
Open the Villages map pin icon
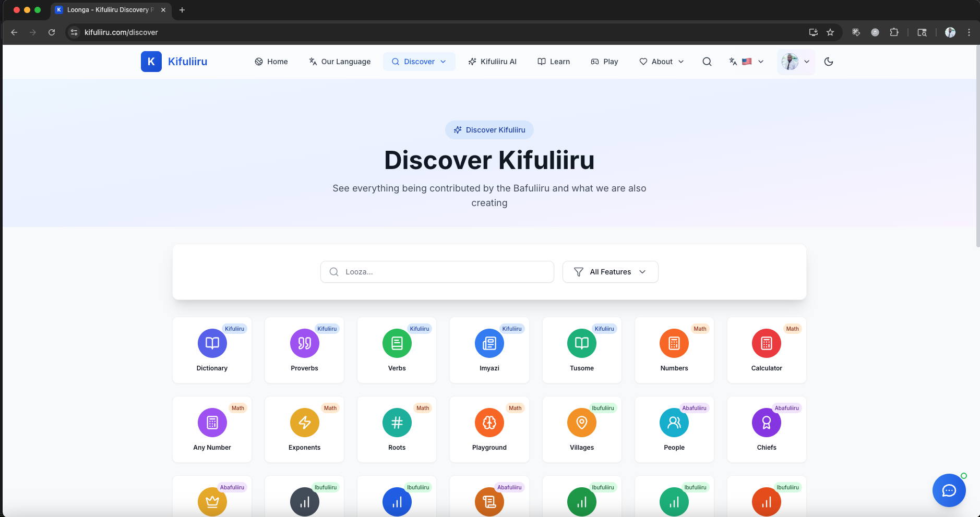(x=581, y=423)
